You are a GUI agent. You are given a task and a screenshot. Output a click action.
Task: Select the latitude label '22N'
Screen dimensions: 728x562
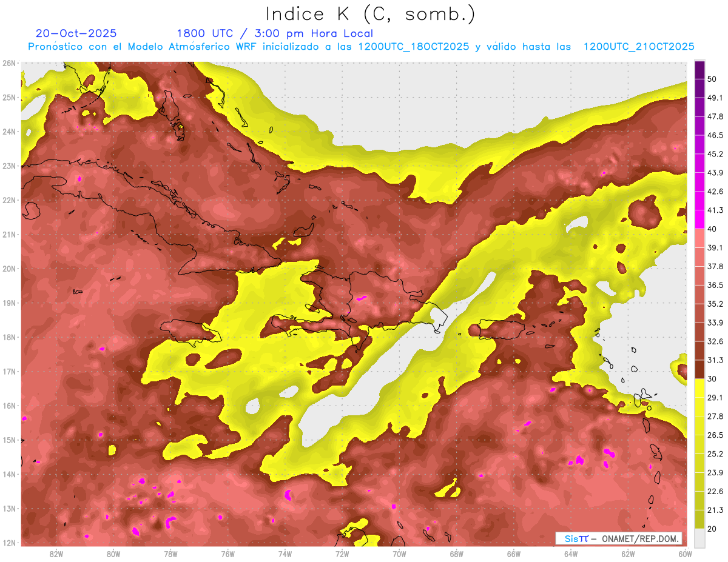tap(8, 200)
